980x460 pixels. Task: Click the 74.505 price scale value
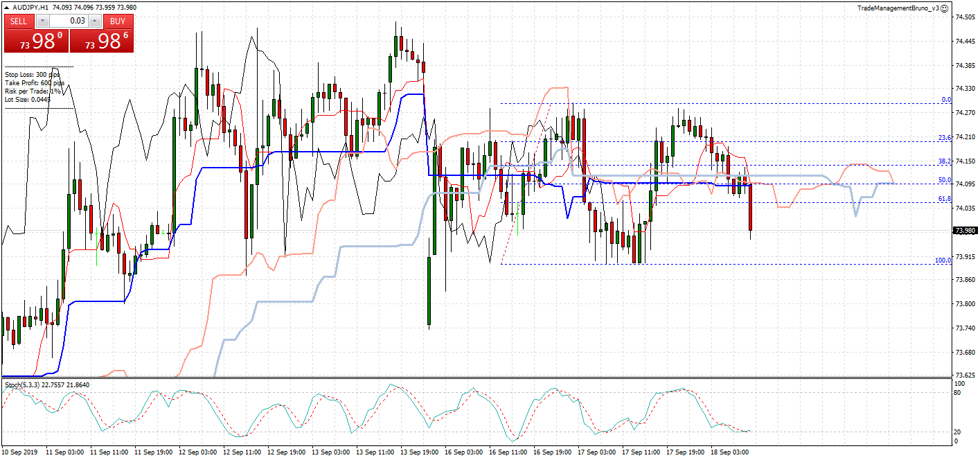point(965,18)
